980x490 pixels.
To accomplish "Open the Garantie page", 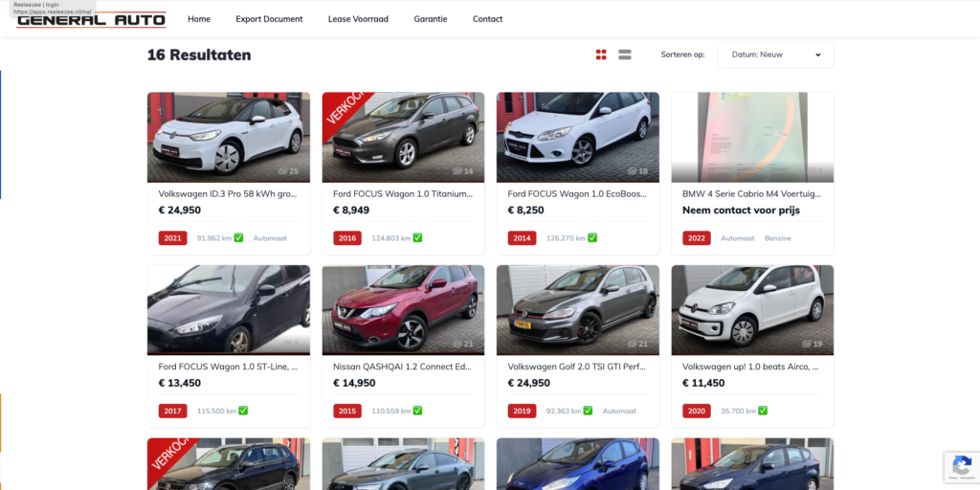I will [431, 19].
